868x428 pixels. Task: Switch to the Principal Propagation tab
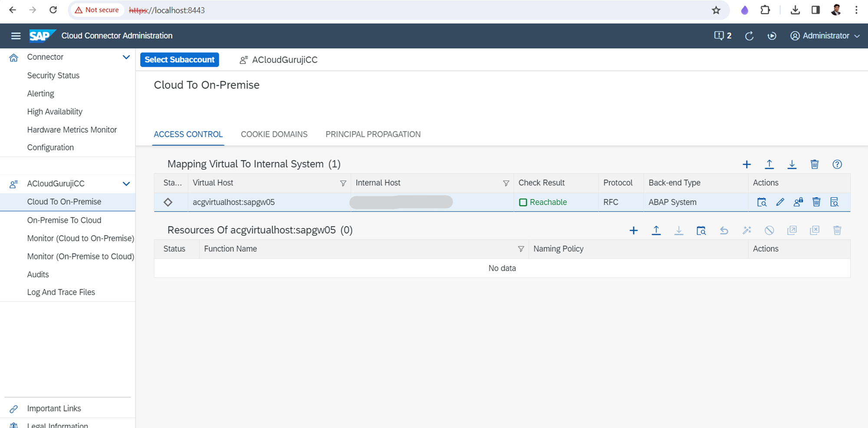pos(373,134)
